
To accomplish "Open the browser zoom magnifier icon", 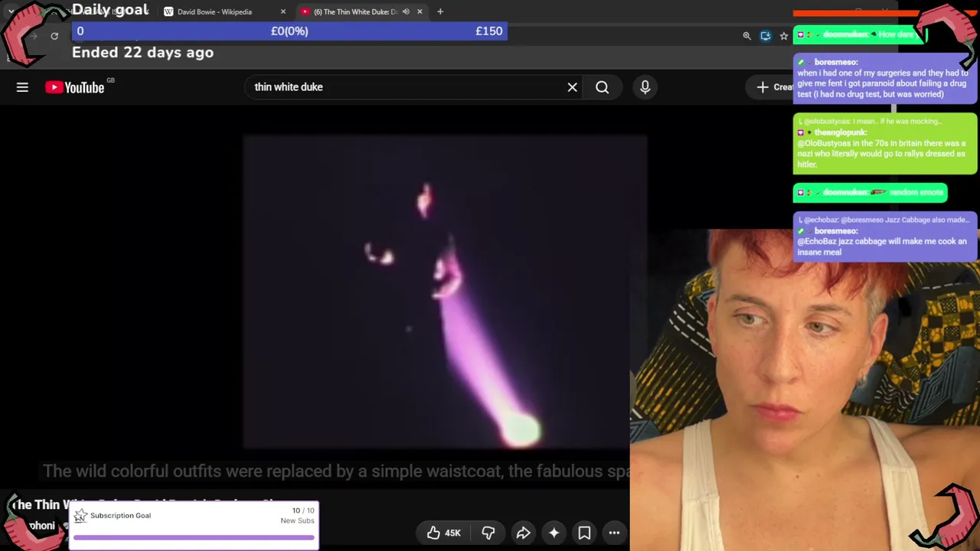I will click(x=746, y=36).
